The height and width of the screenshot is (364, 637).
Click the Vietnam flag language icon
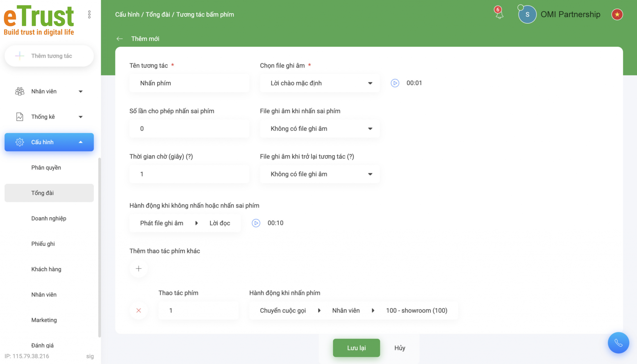(617, 15)
